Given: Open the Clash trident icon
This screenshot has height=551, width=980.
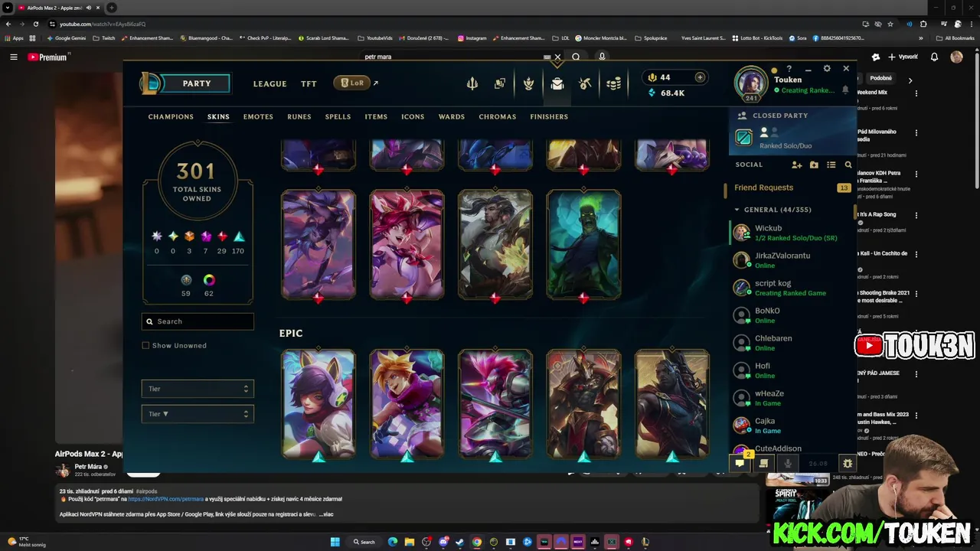Looking at the screenshot, I should pos(472,84).
